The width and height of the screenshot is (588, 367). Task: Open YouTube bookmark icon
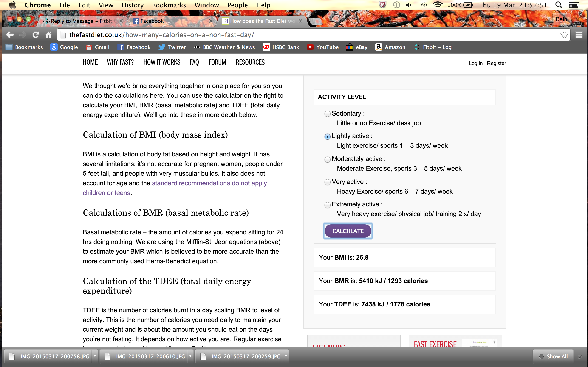point(310,47)
